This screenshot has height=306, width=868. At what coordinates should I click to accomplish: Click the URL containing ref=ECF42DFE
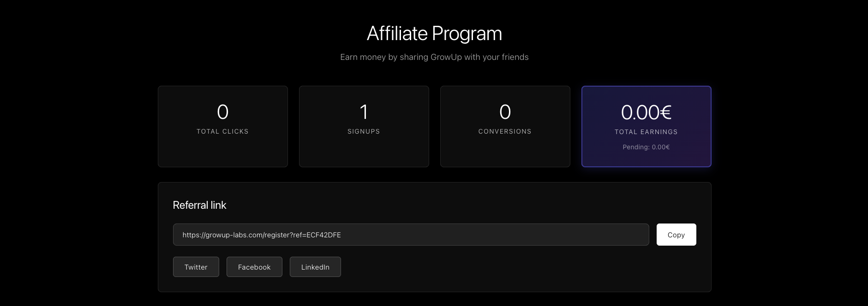tap(261, 235)
